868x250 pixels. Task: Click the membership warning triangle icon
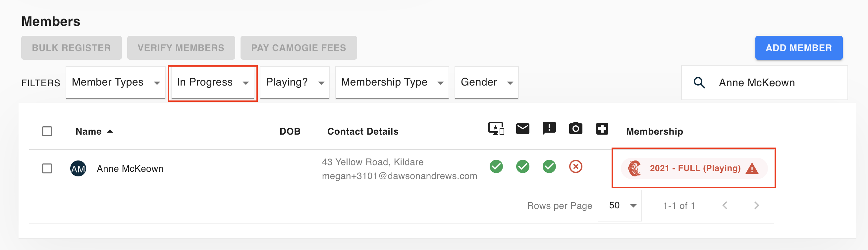[752, 168]
